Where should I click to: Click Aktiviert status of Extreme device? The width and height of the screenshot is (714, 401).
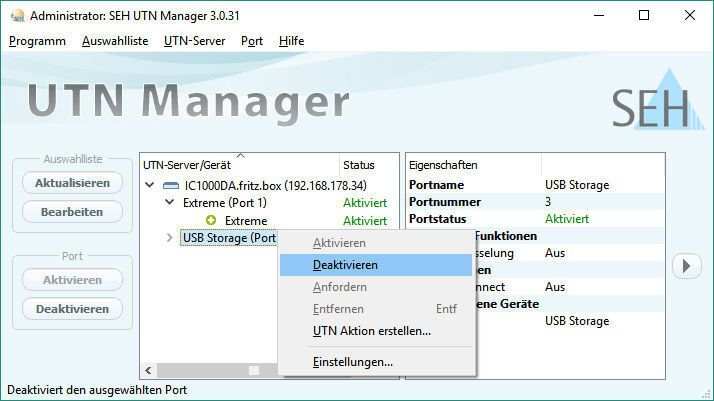[365, 221]
